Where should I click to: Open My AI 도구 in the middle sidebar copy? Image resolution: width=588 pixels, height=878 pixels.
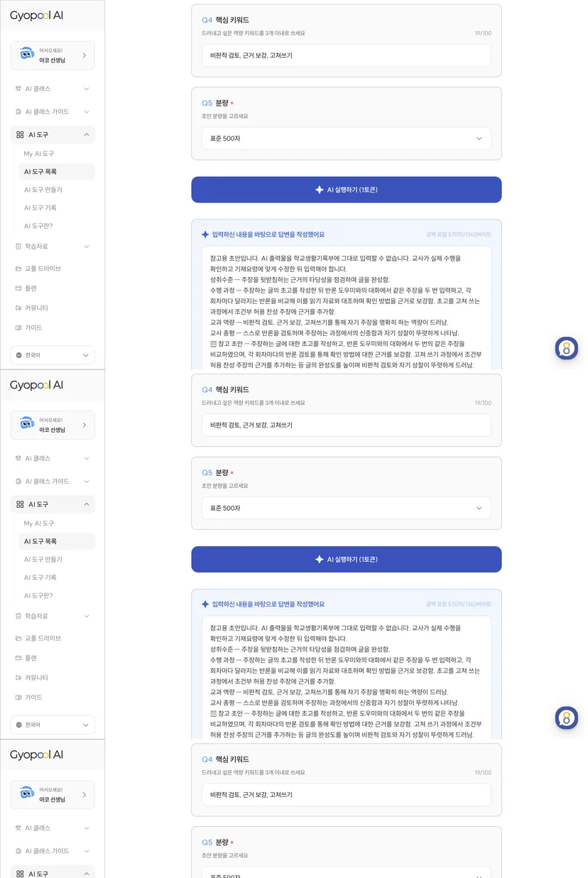click(38, 523)
